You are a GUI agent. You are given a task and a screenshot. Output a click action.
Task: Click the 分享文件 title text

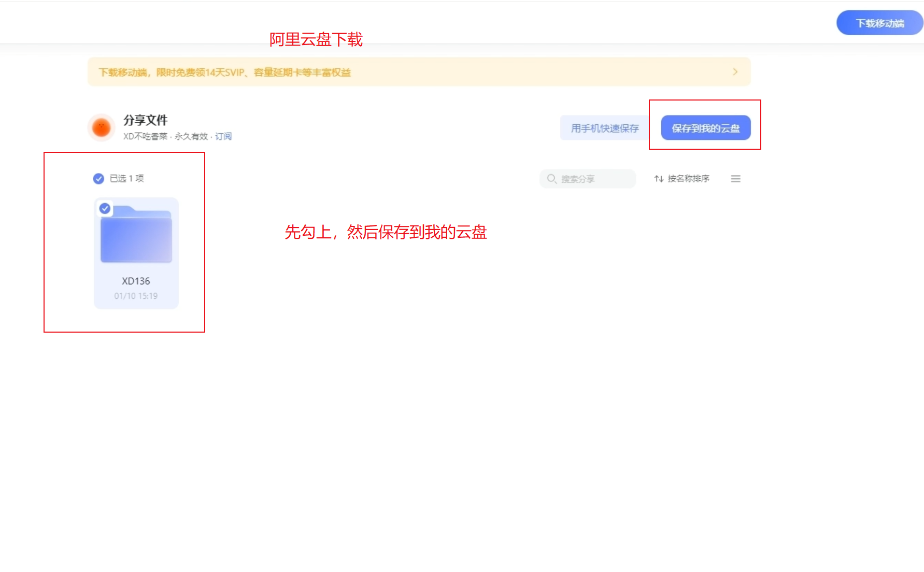point(146,120)
